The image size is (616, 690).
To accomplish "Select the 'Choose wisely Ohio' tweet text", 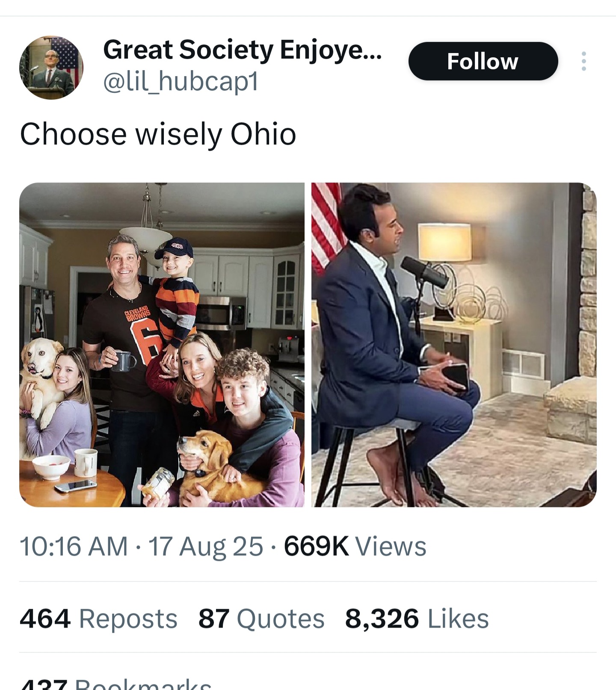I will pyautogui.click(x=158, y=134).
